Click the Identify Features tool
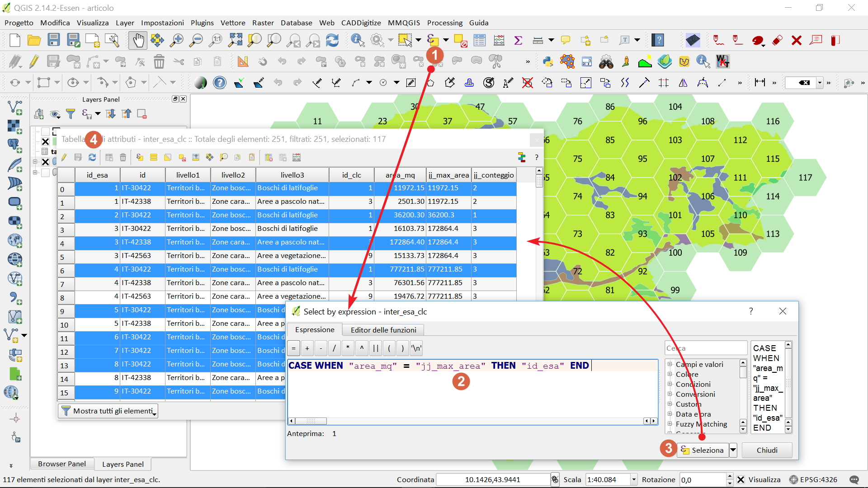868x488 pixels. (x=357, y=40)
